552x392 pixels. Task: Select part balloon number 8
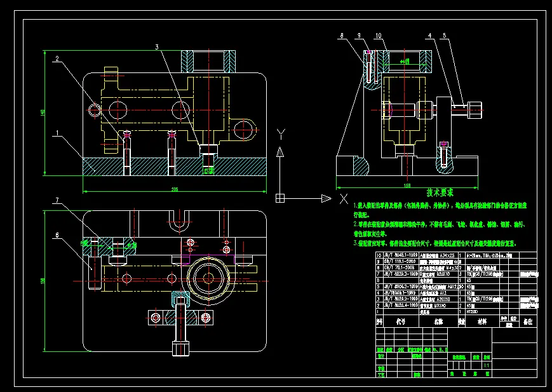pos(342,36)
